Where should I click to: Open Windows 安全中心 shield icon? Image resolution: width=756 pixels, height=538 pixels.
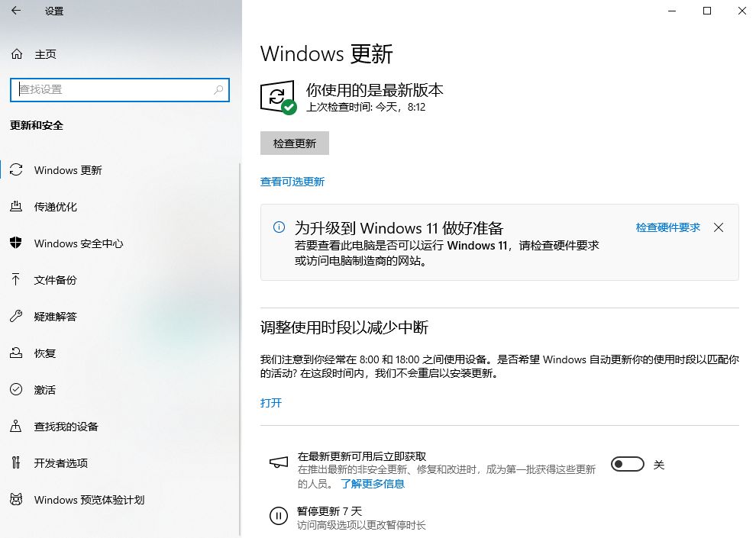coord(16,243)
